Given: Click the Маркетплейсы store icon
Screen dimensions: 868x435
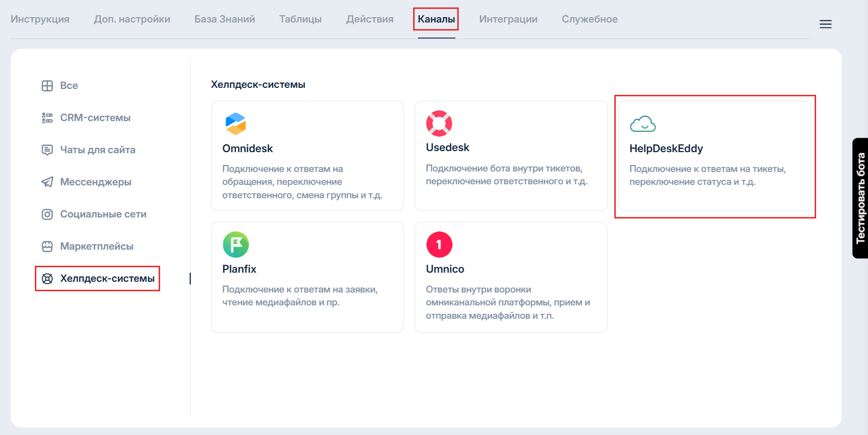Looking at the screenshot, I should click(x=47, y=246).
